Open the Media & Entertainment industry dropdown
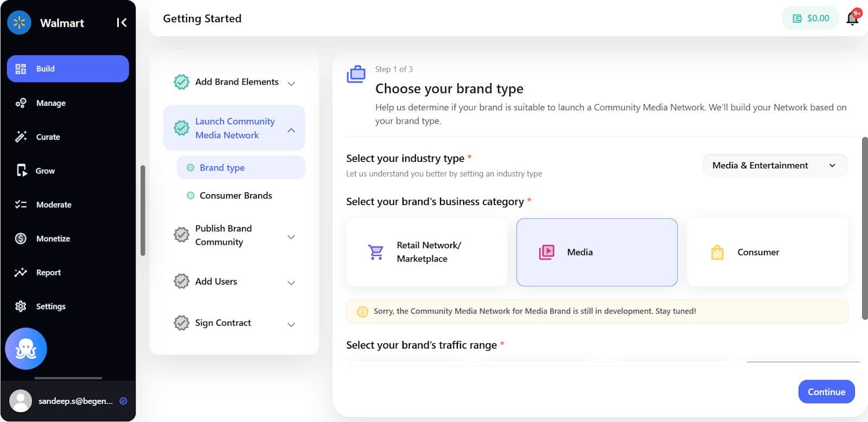Screen dimensions: 868x422 coord(775,166)
